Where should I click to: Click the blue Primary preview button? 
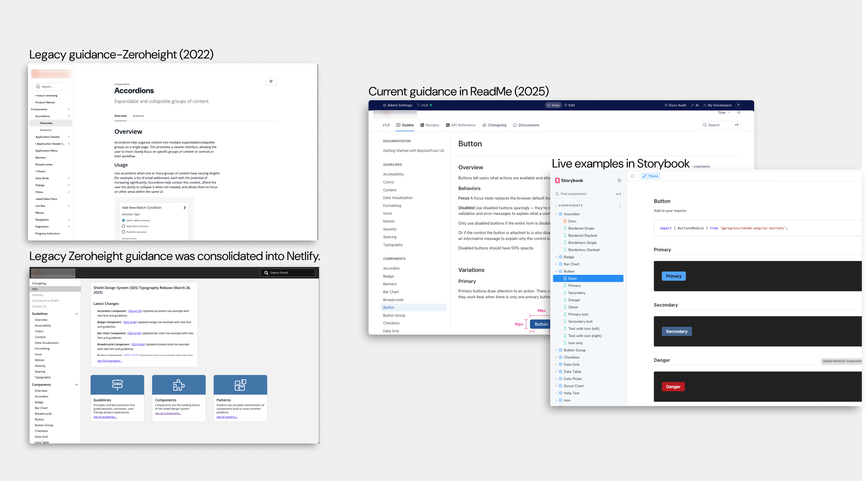click(674, 276)
